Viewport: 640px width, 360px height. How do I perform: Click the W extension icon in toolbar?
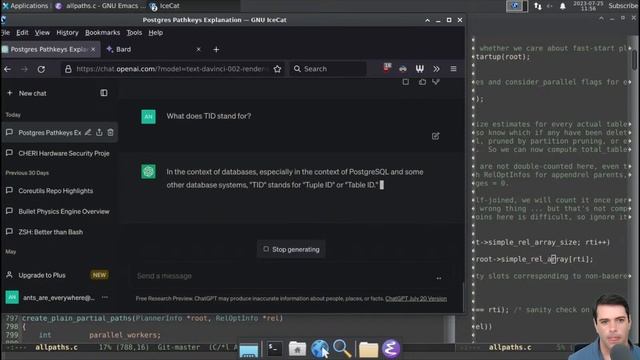(419, 69)
